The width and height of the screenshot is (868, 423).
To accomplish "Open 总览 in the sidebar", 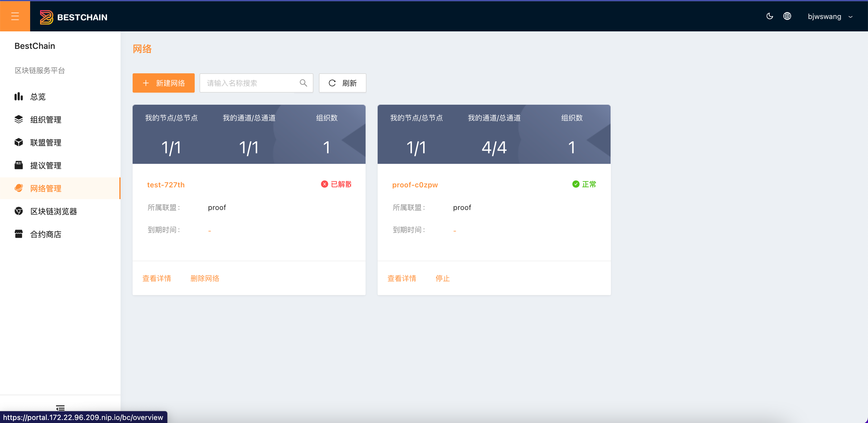I will (x=60, y=97).
